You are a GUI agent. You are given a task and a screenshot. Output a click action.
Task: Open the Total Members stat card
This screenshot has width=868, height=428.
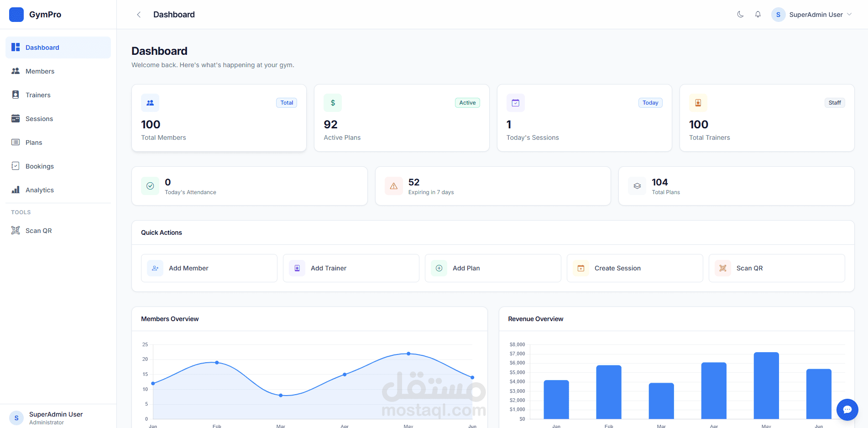pyautogui.click(x=219, y=118)
